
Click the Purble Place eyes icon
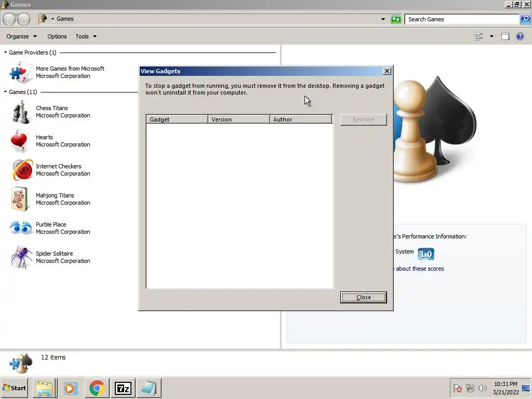[x=21, y=228]
